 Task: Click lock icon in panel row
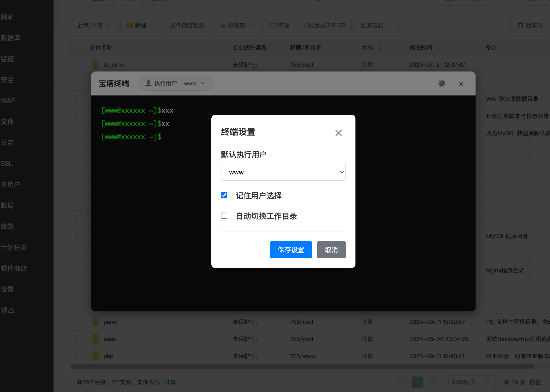point(254,322)
